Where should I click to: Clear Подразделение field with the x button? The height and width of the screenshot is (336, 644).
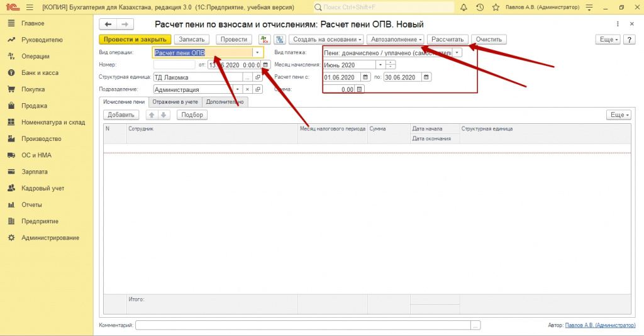pyautogui.click(x=247, y=89)
